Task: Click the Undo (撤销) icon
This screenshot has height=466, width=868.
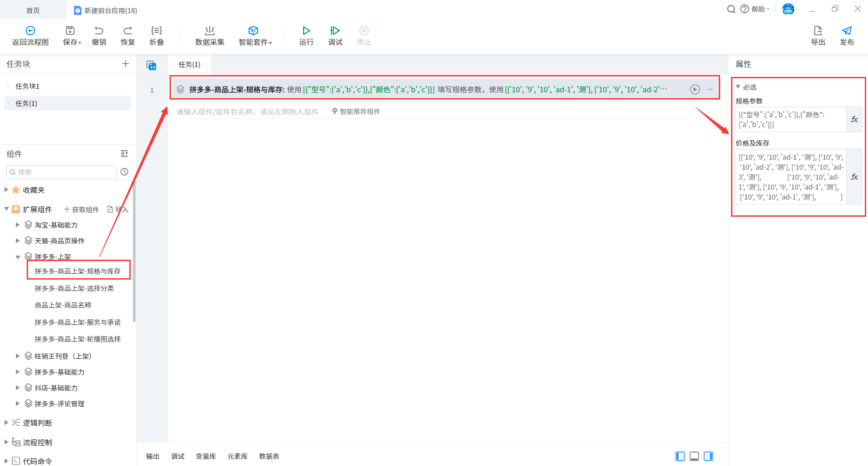Action: [99, 31]
